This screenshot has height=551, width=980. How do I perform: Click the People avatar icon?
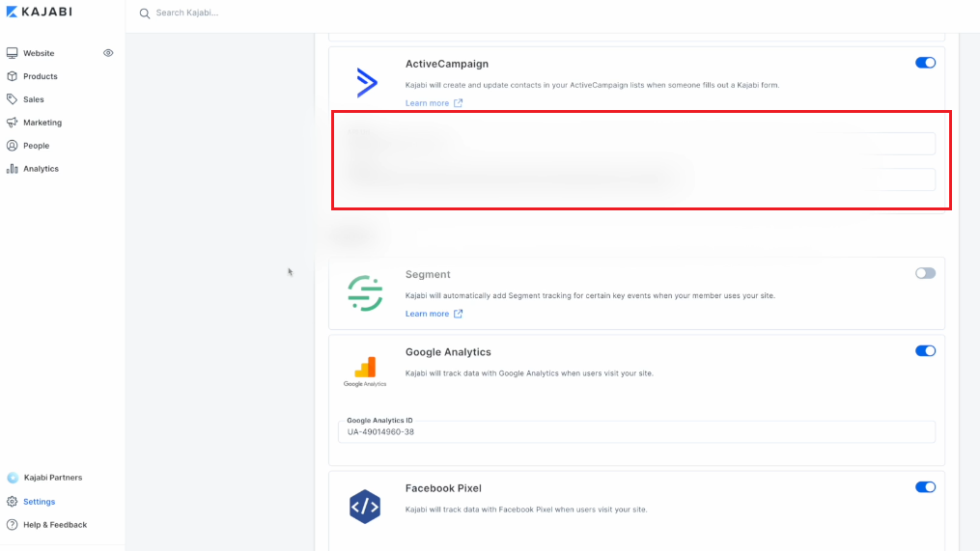(12, 146)
